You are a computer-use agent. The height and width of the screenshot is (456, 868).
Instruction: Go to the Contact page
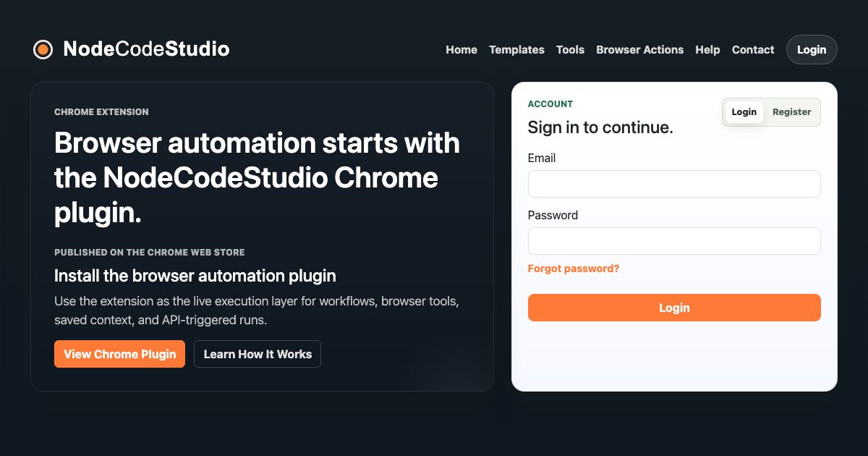coord(753,50)
